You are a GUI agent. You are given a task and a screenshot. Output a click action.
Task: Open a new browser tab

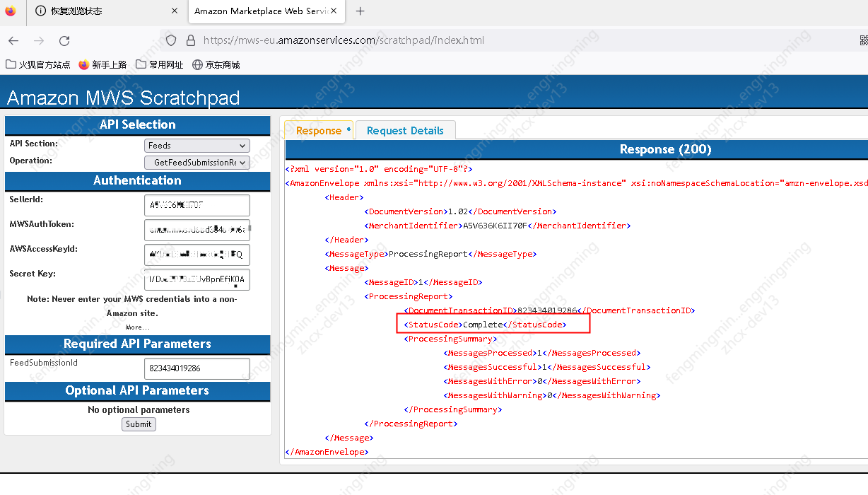[360, 11]
